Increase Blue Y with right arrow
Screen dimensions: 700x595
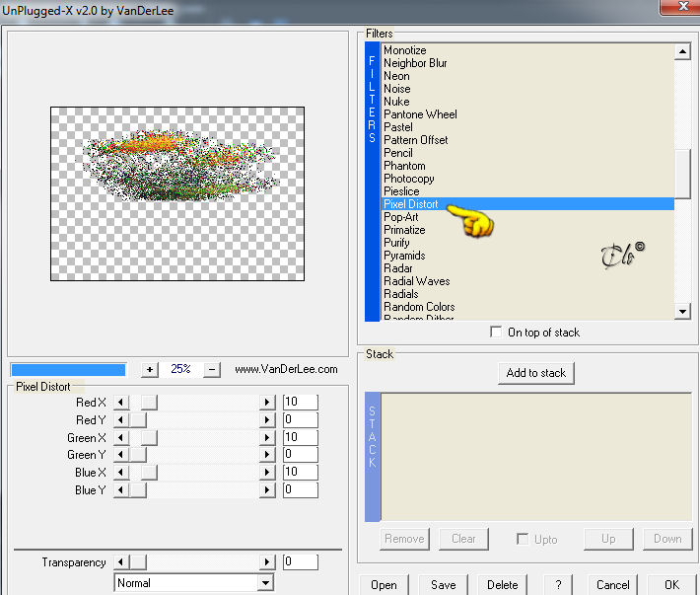click(x=267, y=490)
